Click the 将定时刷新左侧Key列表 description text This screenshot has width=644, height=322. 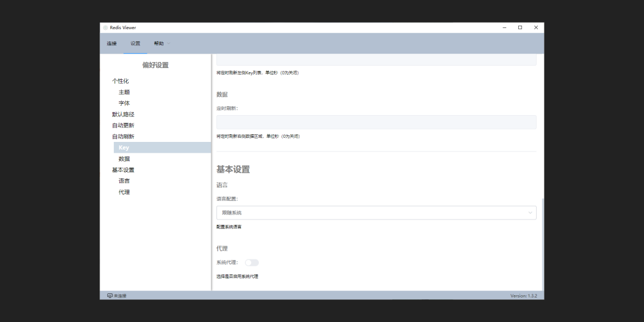[258, 73]
